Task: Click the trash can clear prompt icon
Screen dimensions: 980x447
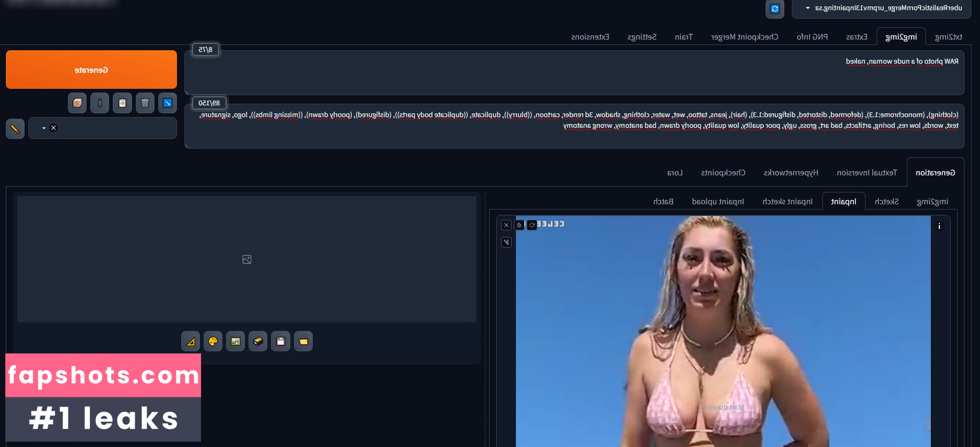Action: pos(145,103)
